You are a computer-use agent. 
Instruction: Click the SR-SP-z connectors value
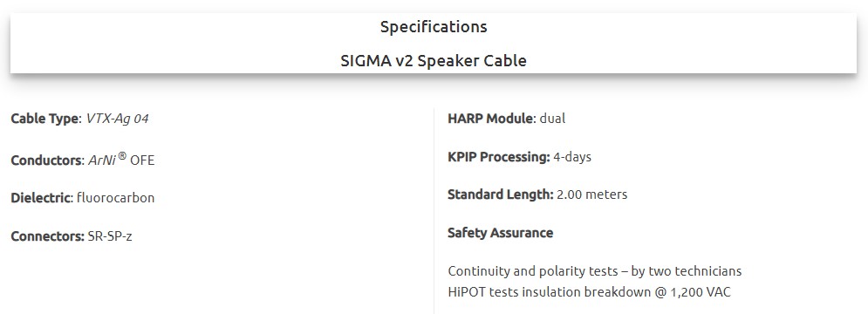point(110,236)
